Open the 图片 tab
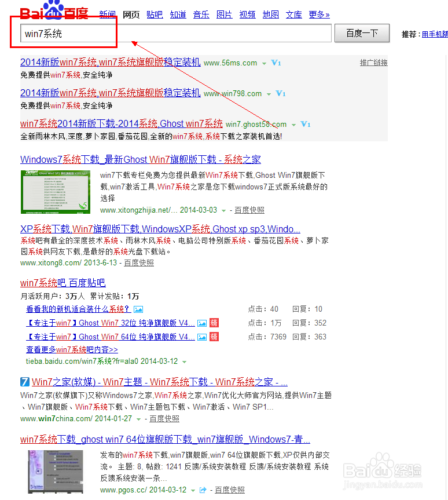The width and height of the screenshot is (448, 500). [225, 14]
